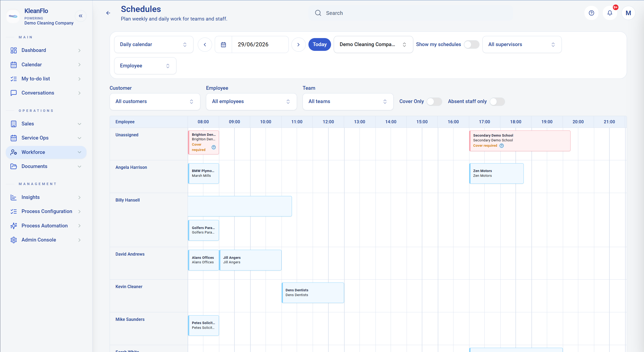Click the Sales building icon
The image size is (644, 352).
(x=14, y=124)
